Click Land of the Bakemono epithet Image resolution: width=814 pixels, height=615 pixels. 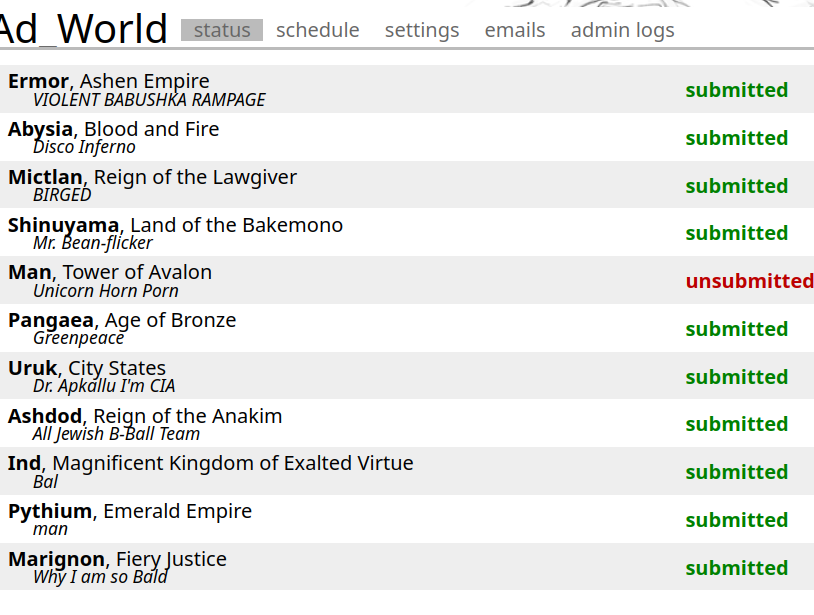237,225
